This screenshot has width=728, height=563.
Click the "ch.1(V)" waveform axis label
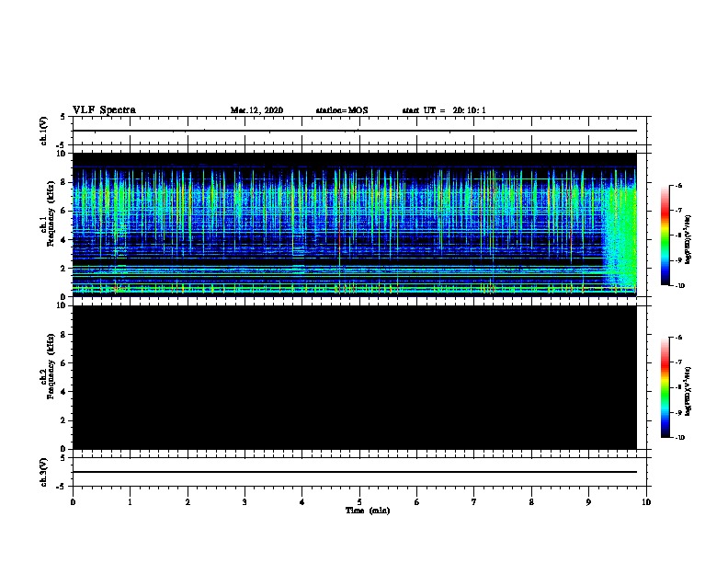click(x=43, y=131)
